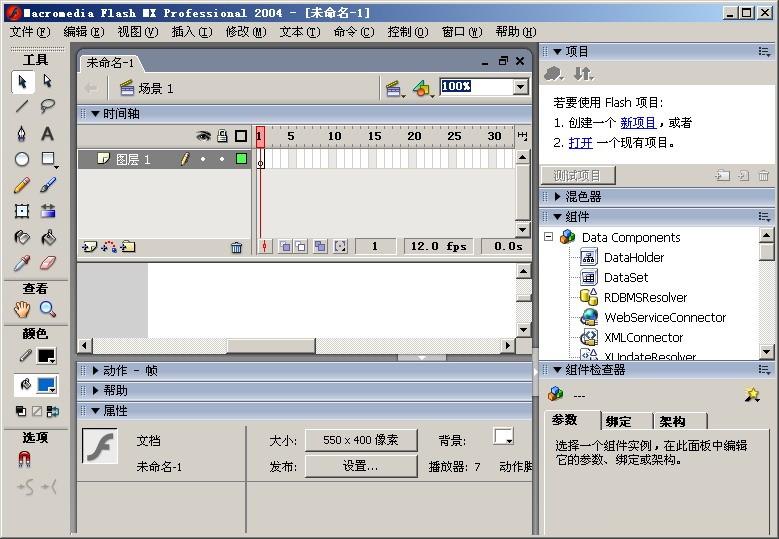Select the Lasso tool

click(47, 107)
